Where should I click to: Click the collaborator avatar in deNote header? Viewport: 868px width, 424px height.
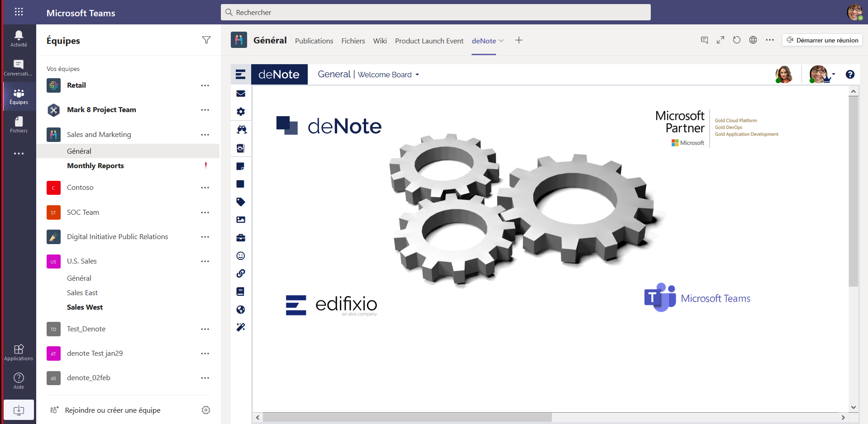click(784, 74)
